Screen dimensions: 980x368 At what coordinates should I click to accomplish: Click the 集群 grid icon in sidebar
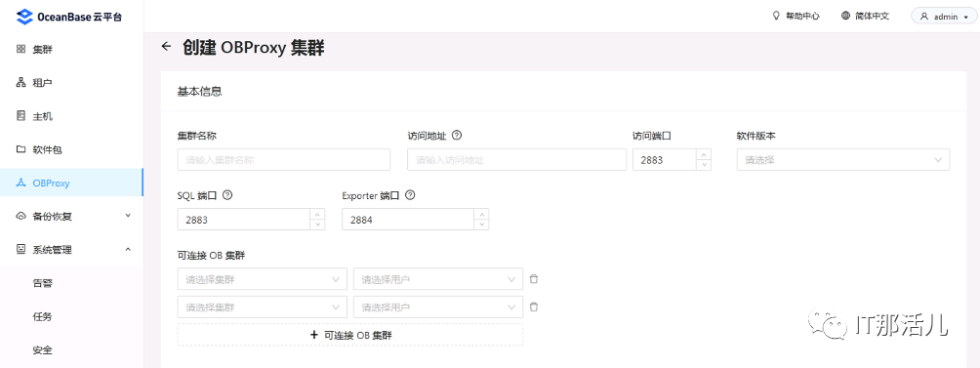coord(20,49)
